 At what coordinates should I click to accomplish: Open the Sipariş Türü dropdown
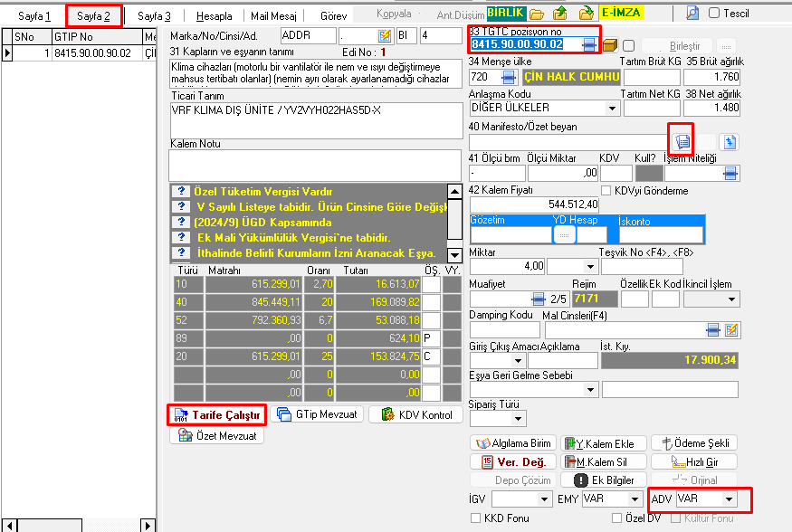tap(516, 419)
